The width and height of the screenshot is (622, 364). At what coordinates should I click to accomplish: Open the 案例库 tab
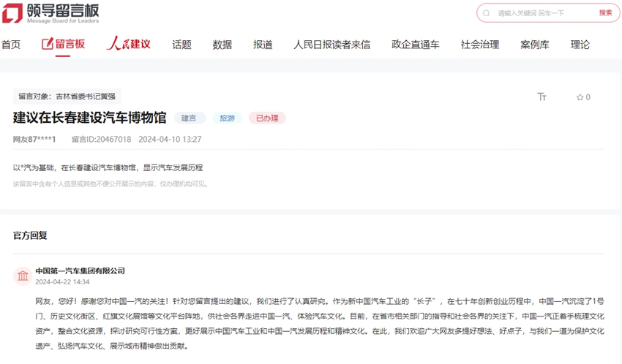click(x=534, y=45)
